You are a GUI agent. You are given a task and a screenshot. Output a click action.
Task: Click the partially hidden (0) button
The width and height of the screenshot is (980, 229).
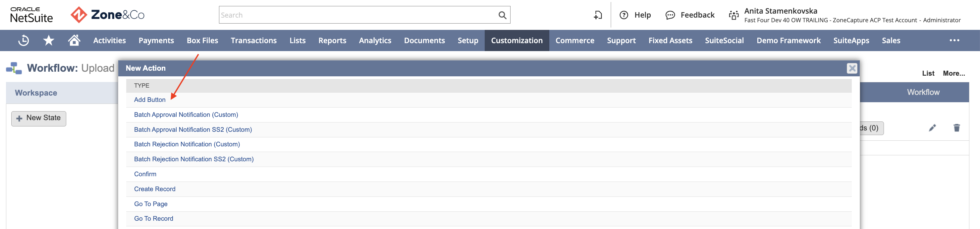point(871,128)
